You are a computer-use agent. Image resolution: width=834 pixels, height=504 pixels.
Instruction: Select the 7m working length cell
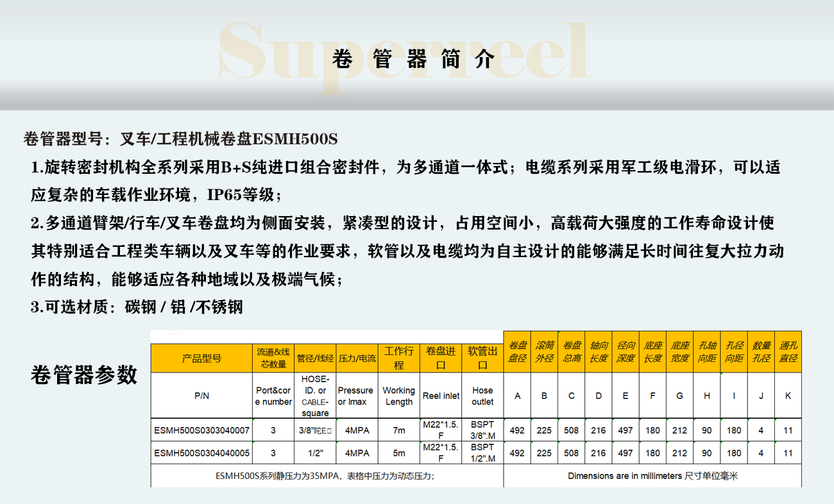tap(398, 431)
